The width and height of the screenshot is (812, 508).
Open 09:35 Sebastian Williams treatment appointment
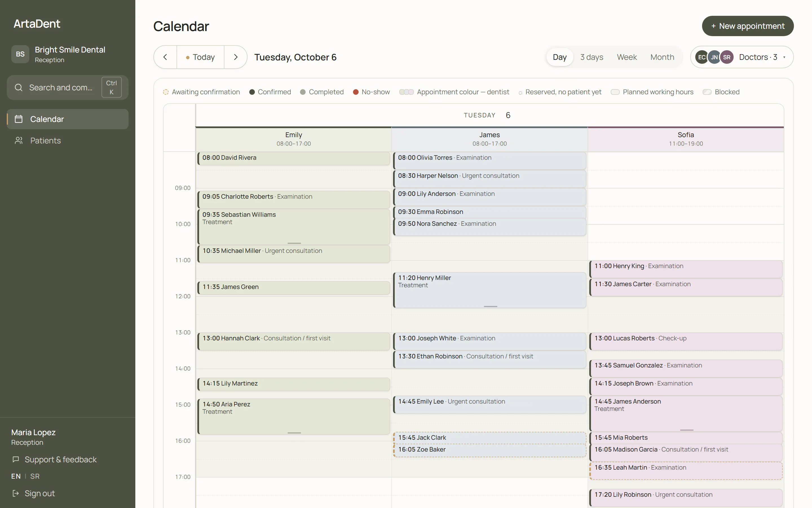point(294,227)
